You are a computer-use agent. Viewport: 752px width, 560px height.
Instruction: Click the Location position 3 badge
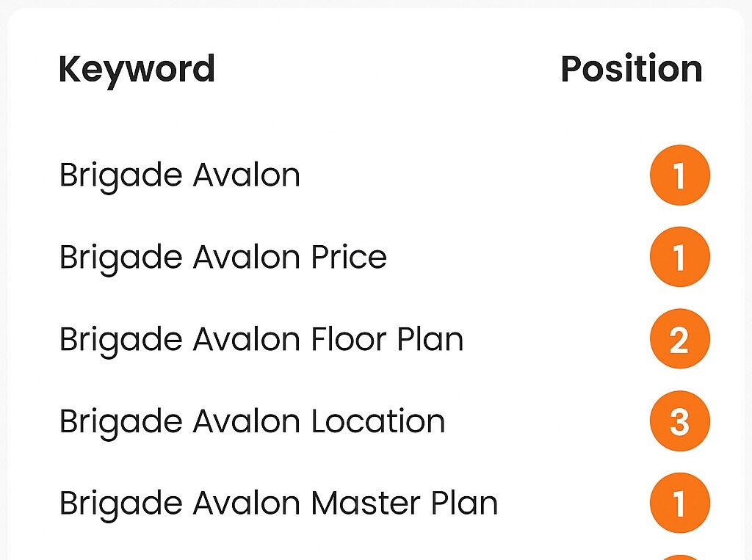pyautogui.click(x=679, y=421)
